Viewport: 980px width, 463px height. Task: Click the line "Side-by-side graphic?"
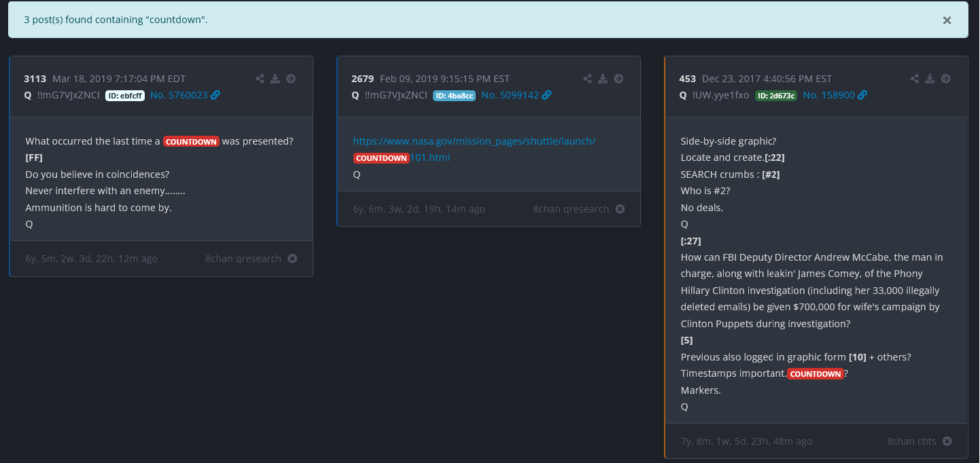[729, 141]
